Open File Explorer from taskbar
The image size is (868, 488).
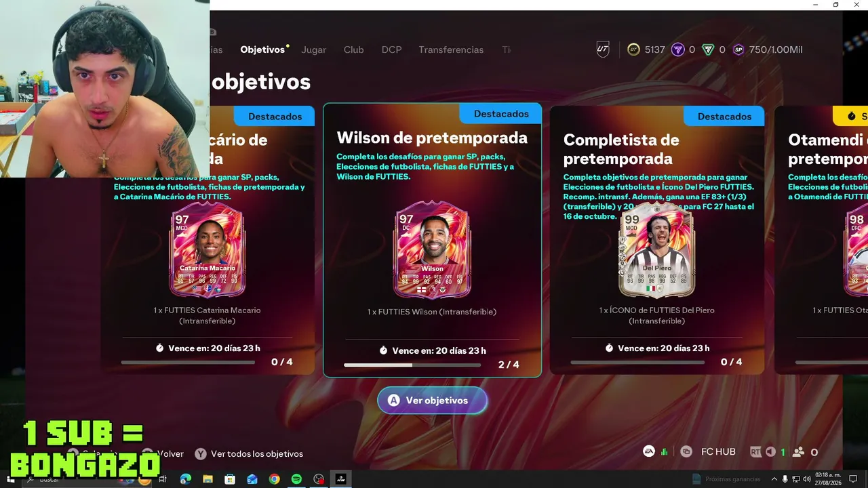(x=208, y=479)
